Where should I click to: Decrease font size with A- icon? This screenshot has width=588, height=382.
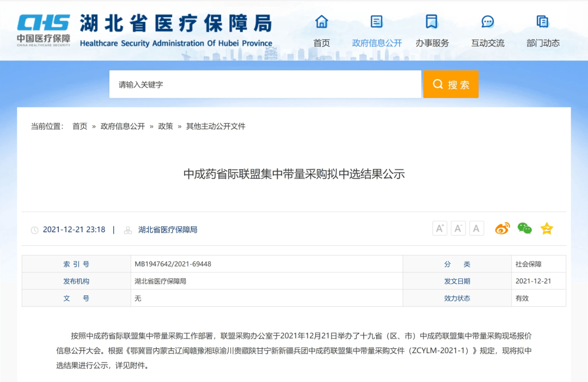(458, 228)
